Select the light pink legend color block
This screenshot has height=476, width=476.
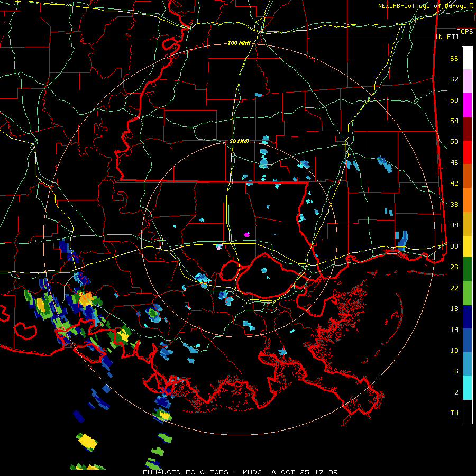467,81
